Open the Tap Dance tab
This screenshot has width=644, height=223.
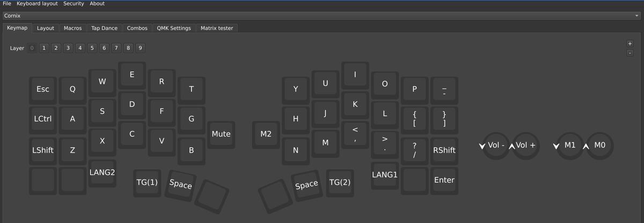coord(104,28)
